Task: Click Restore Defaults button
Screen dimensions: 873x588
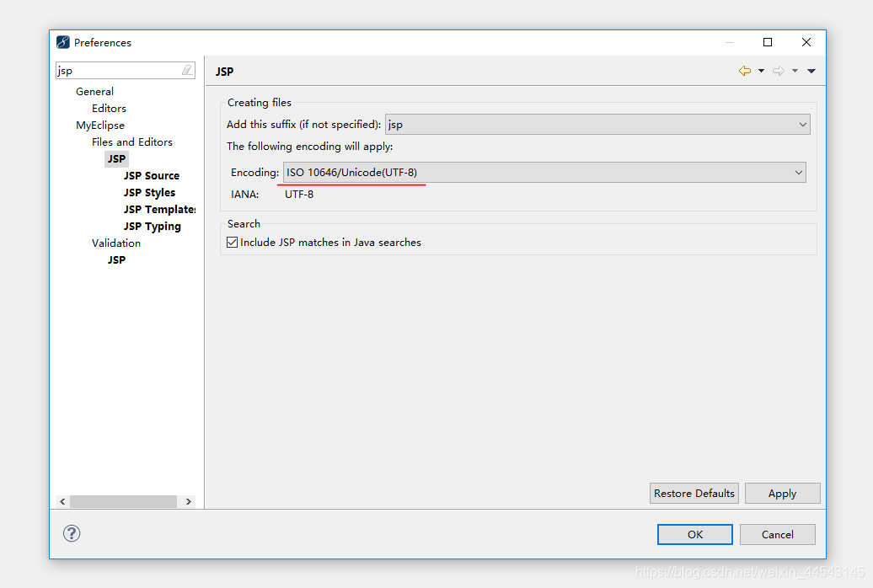Action: point(694,494)
